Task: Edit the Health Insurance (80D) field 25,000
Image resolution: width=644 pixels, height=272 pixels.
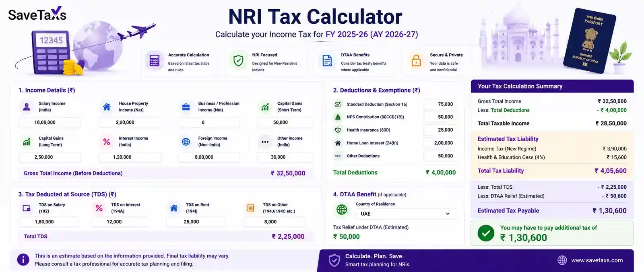Action: click(440, 130)
